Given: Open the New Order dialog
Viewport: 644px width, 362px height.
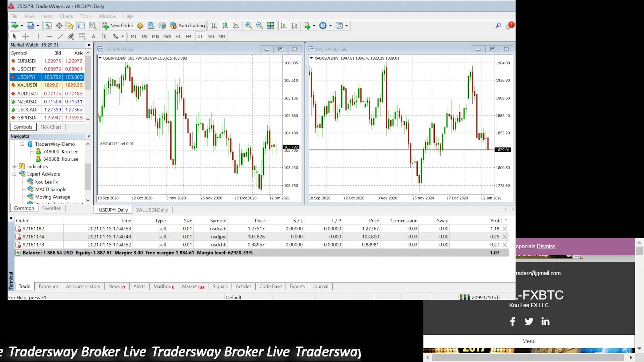Looking at the screenshot, I should 118,25.
